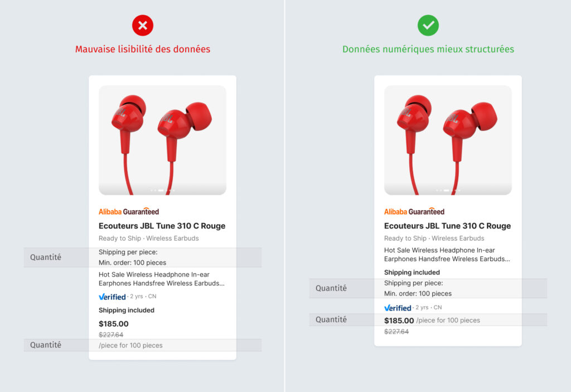Click 'Mauvaise lisibilité des données' heading
Viewport: 571px width, 392px height.
(143, 49)
